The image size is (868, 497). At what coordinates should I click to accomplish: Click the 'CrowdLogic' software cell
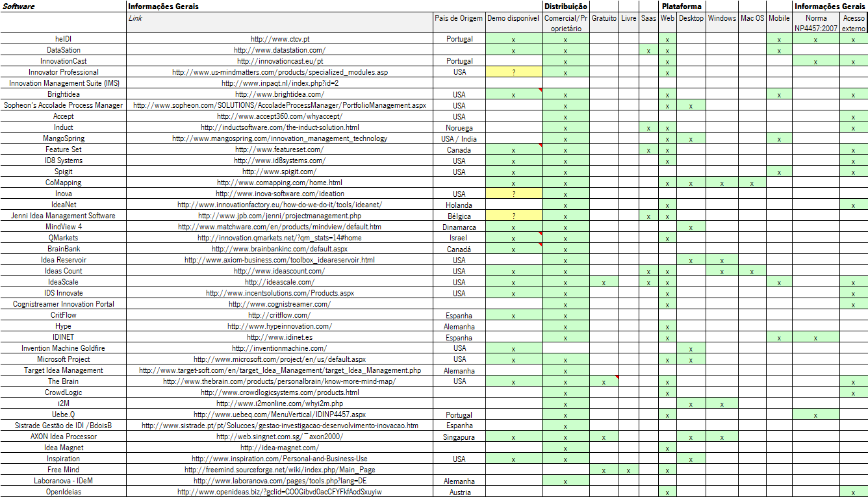[x=63, y=392]
